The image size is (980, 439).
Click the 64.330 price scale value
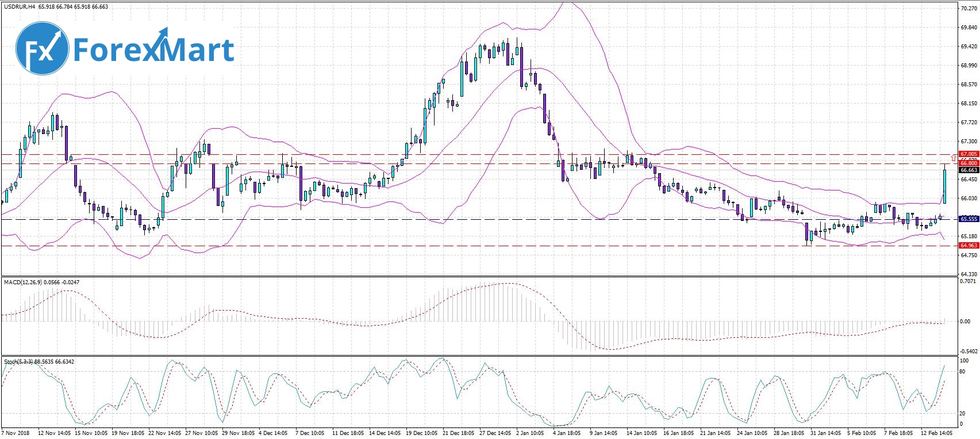[969, 274]
